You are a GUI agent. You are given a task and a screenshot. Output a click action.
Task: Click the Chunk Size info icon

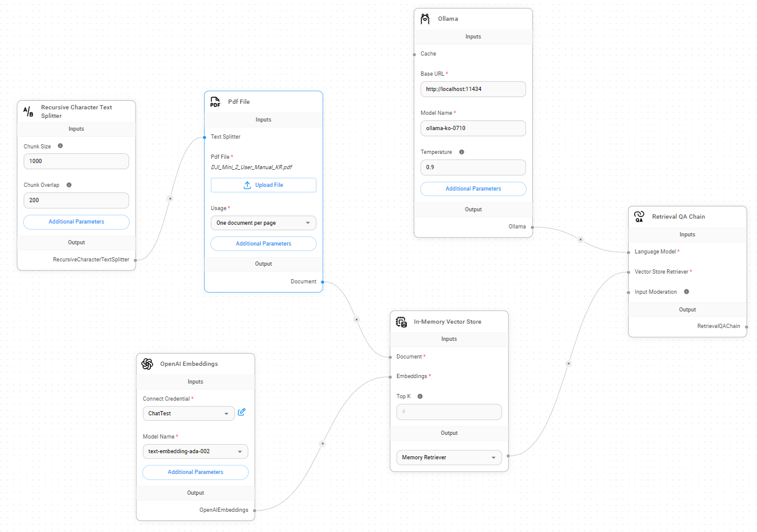(60, 147)
